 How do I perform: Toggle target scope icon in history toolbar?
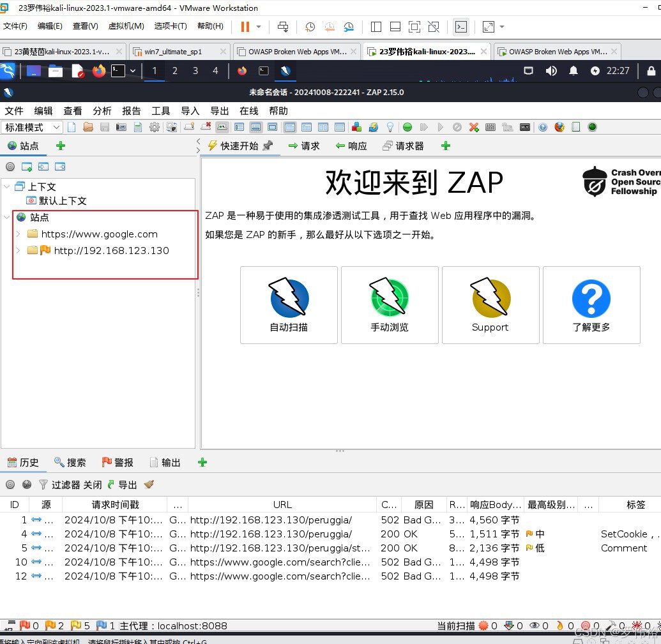pyautogui.click(x=10, y=485)
